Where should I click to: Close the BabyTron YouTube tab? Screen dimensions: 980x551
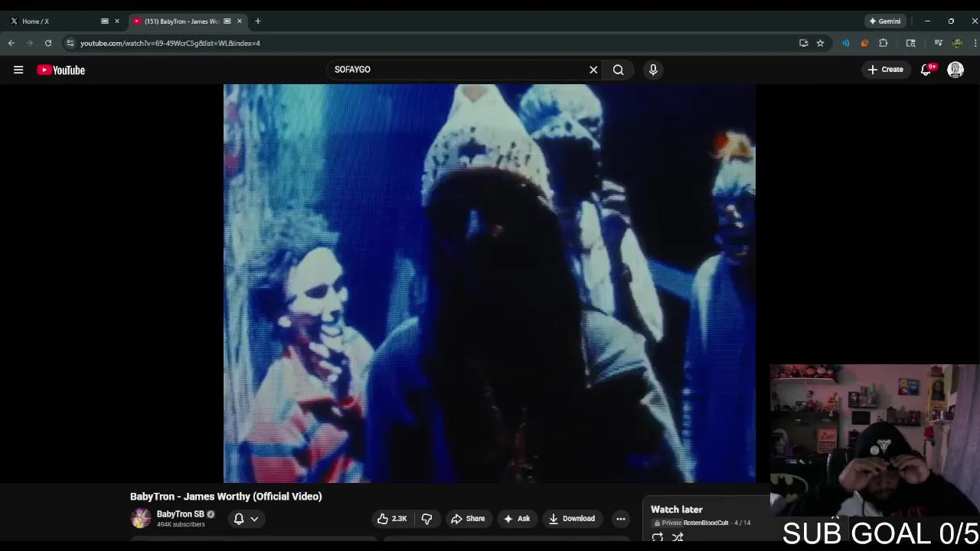[x=240, y=21]
